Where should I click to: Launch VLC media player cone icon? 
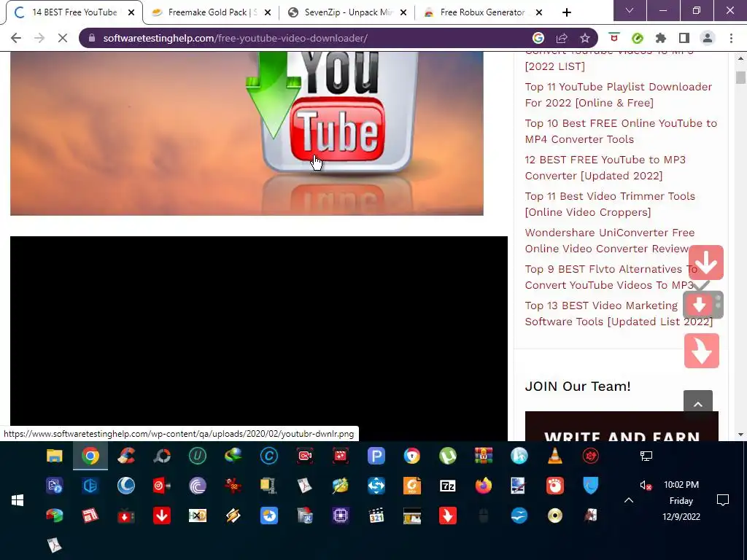click(554, 456)
